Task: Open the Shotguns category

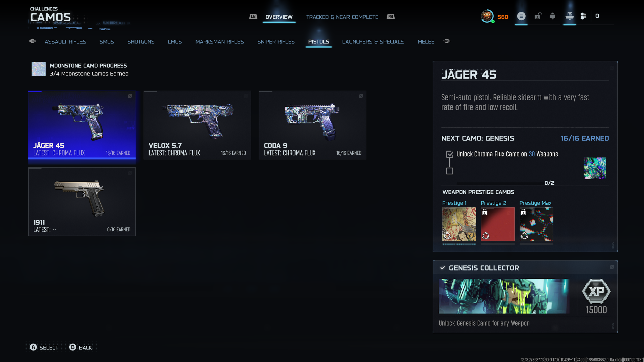Action: [141, 42]
